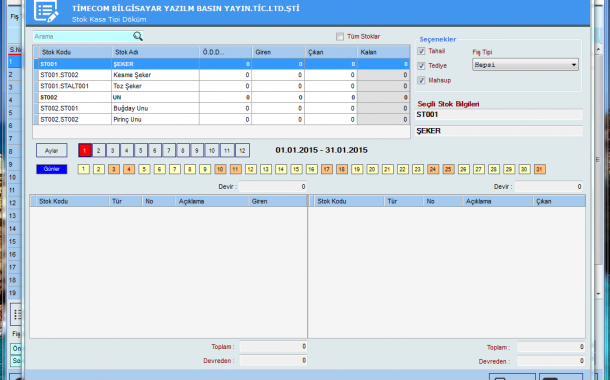The height and width of the screenshot is (380, 610).
Task: Enable the Tüm Stoklar checkbox
Action: [340, 37]
